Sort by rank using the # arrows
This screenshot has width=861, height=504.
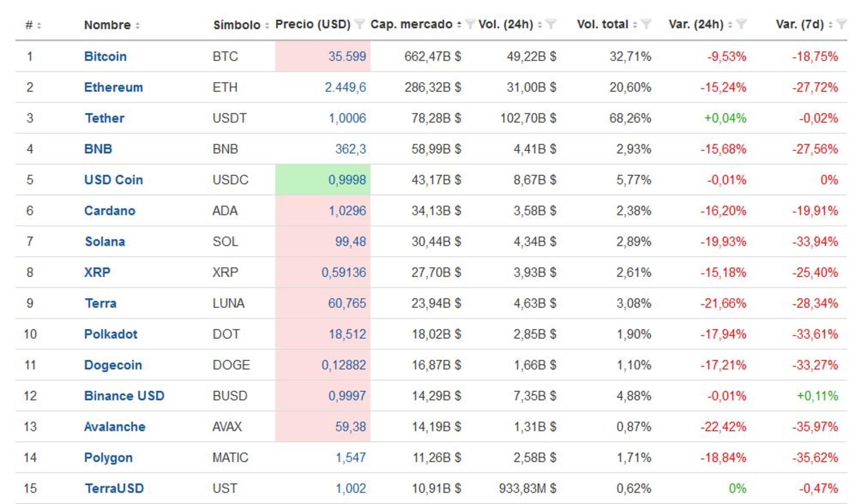[39, 25]
